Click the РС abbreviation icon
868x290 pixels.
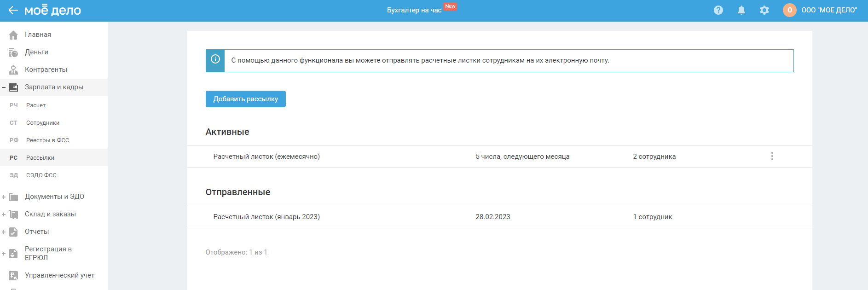pos(13,158)
